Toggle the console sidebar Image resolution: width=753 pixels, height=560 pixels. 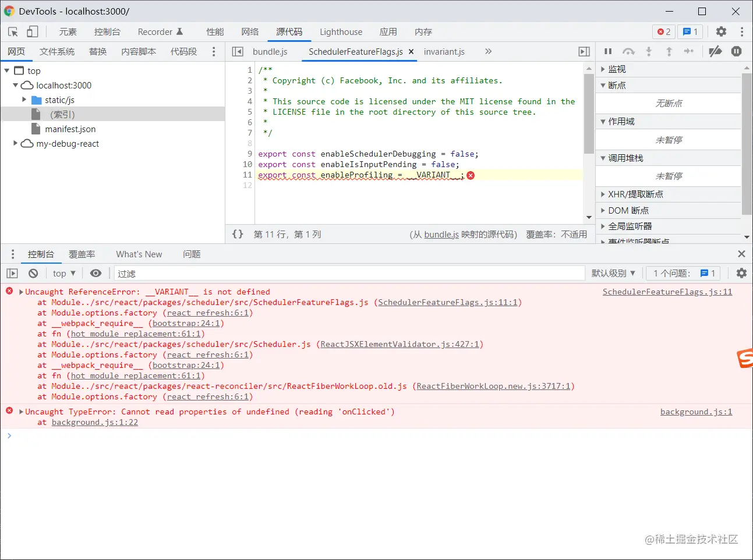click(x=12, y=273)
